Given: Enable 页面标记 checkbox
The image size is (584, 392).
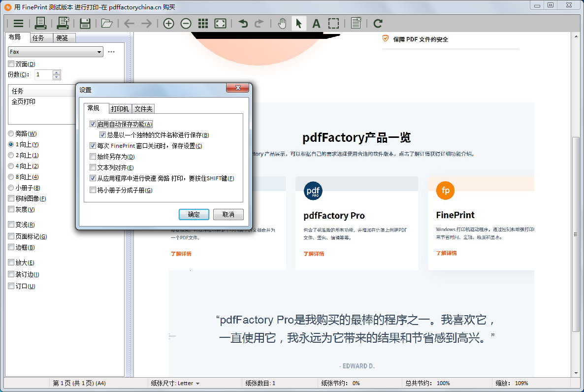Looking at the screenshot, I should (x=11, y=236).
